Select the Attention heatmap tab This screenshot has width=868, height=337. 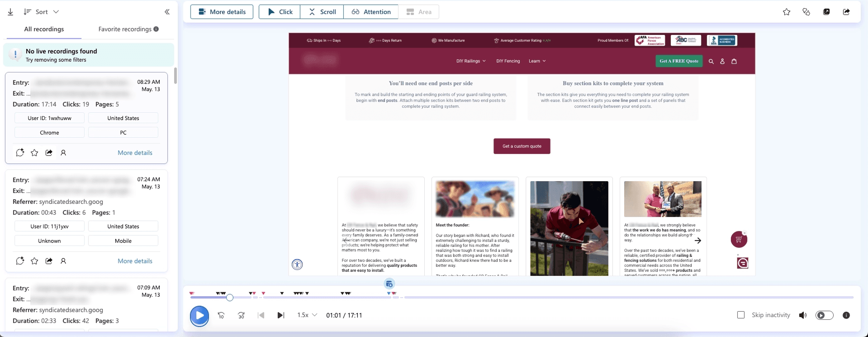371,12
